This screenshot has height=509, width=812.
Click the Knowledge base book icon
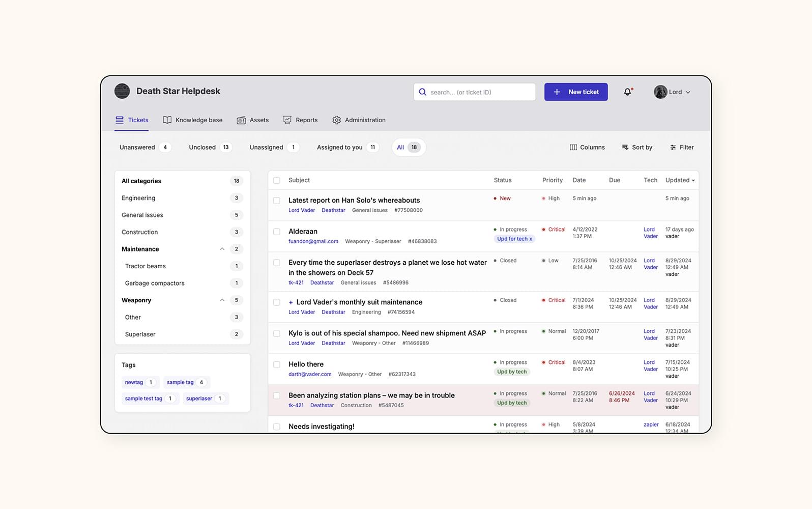click(167, 120)
